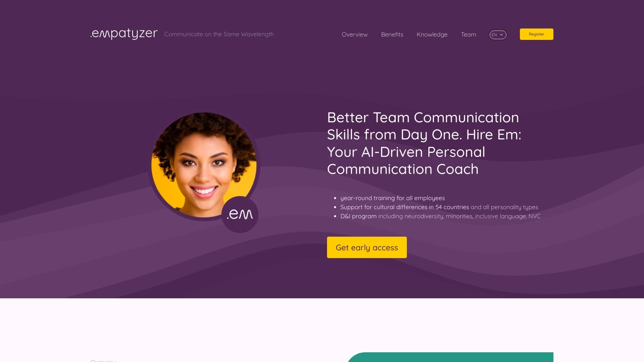Select the Team navigation link
644x362 pixels.
coord(468,34)
